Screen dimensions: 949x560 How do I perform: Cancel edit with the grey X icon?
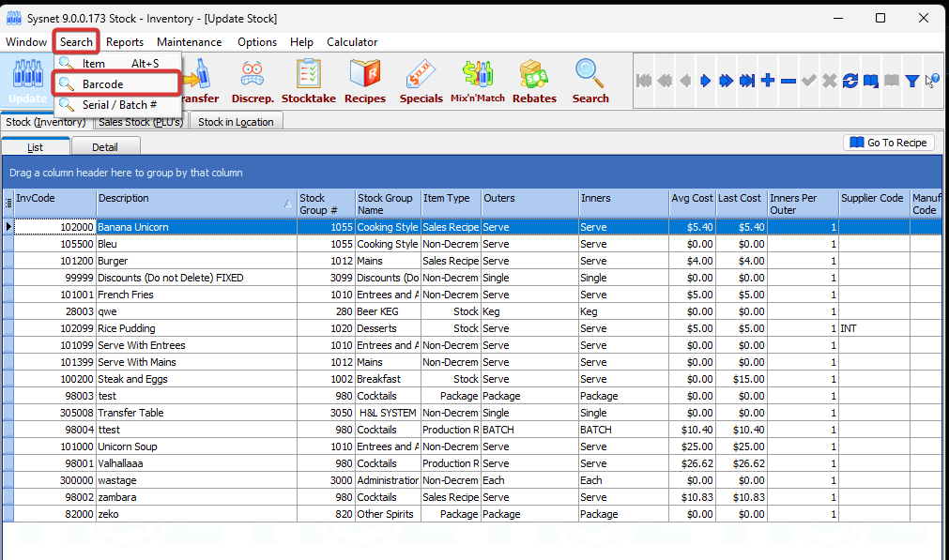[x=830, y=81]
